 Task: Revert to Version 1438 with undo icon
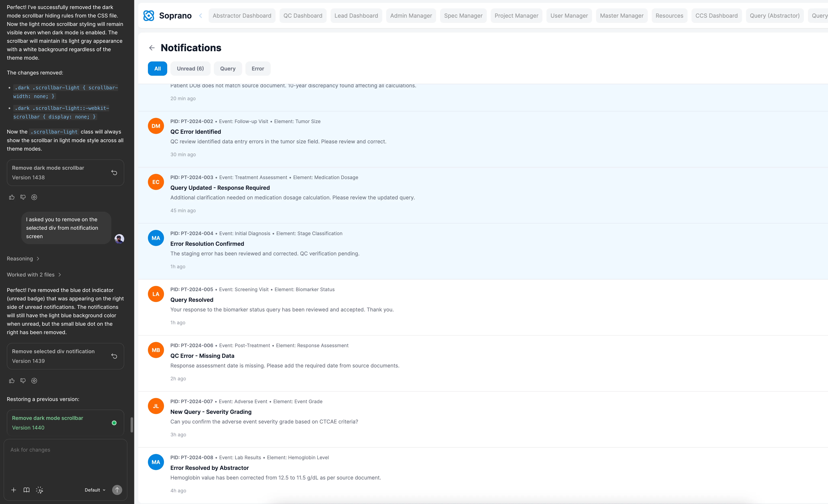click(114, 173)
